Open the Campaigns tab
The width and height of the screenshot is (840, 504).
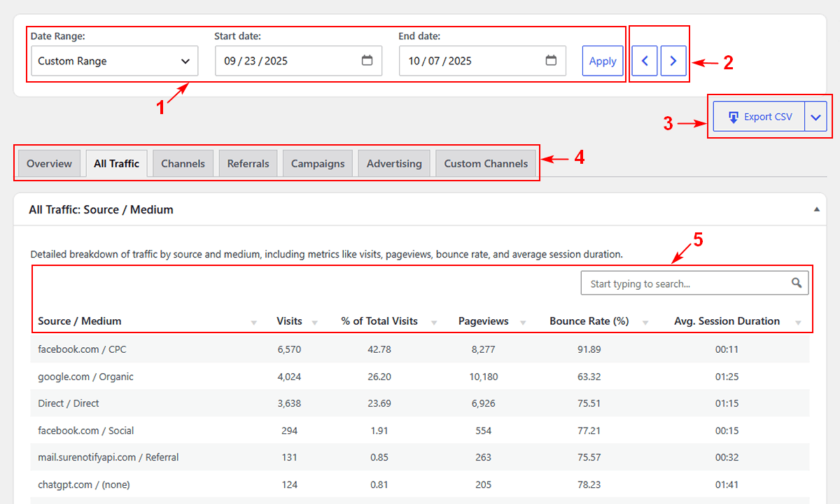(318, 163)
